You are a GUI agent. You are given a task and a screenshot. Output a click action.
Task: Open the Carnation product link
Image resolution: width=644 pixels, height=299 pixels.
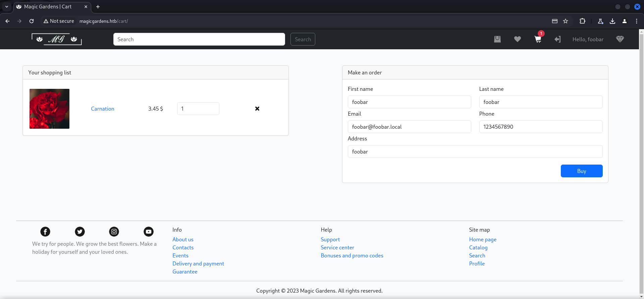coord(102,109)
